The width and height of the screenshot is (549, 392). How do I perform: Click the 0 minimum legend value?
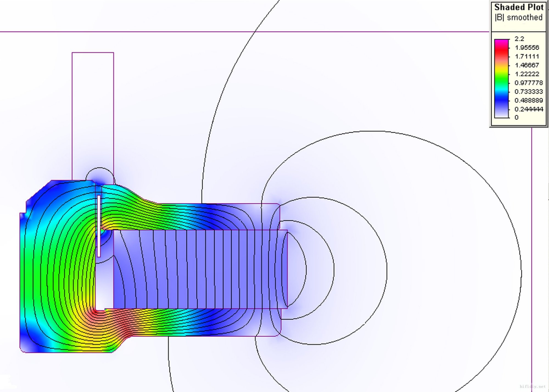tap(517, 117)
